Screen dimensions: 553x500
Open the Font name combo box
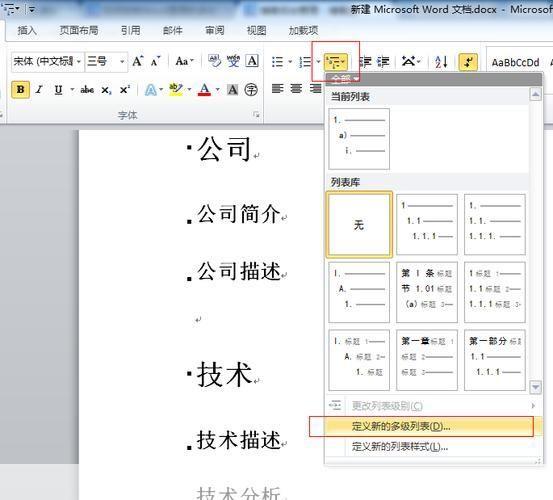point(47,62)
